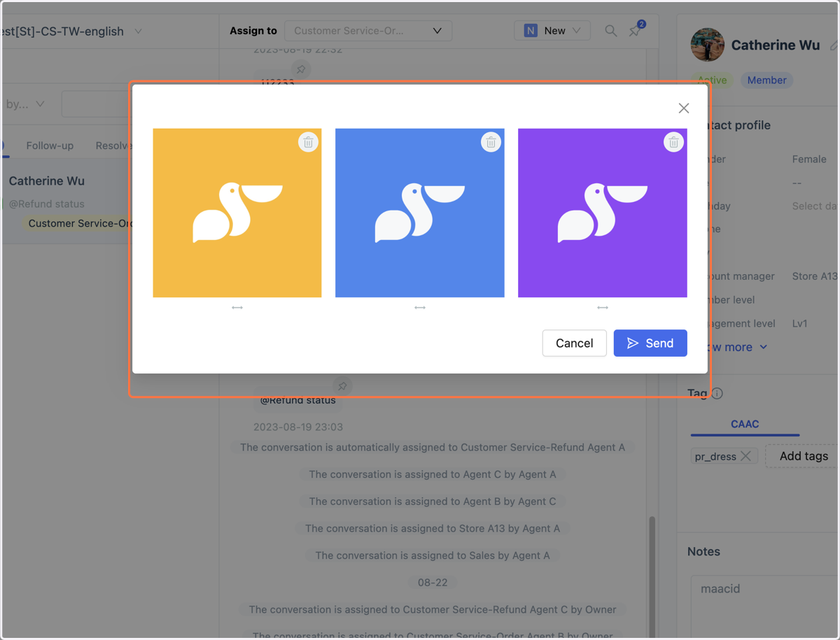Screen dimensions: 840x640
Task: Expand Show more in contact profile
Action: pos(737,347)
